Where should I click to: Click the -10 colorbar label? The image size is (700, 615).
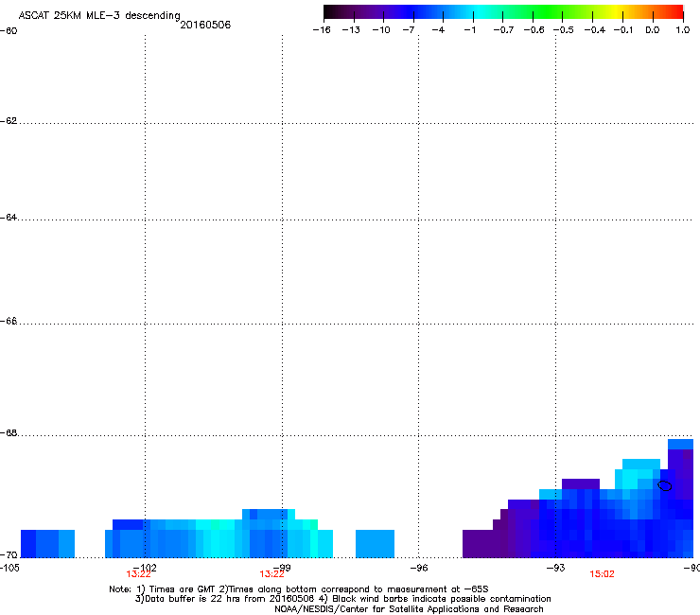pyautogui.click(x=381, y=30)
